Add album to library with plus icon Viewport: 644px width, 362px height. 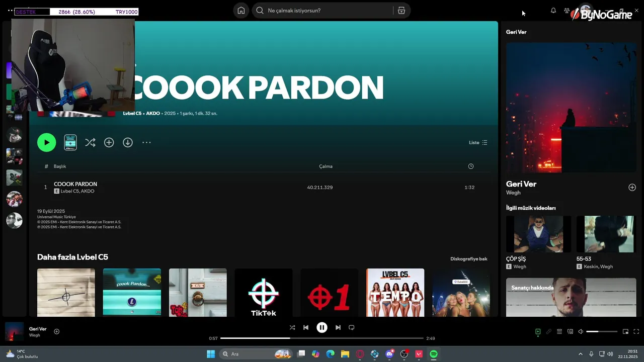(x=109, y=142)
